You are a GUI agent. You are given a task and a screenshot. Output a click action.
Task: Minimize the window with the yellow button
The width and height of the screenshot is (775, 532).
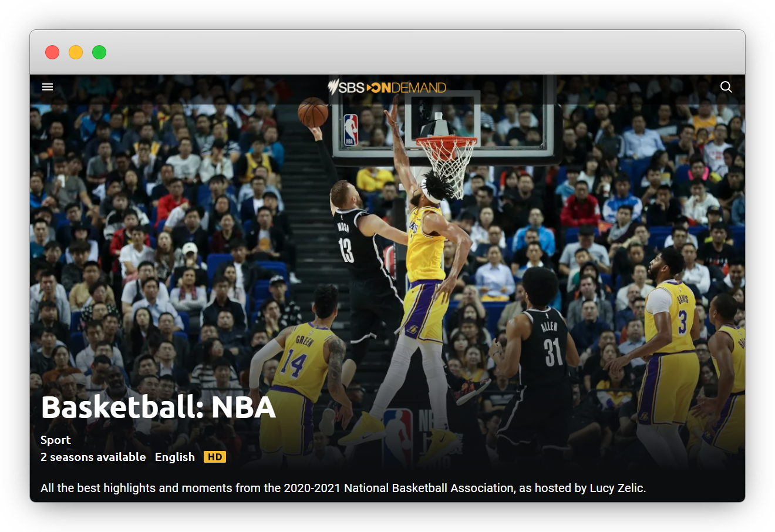click(x=76, y=52)
